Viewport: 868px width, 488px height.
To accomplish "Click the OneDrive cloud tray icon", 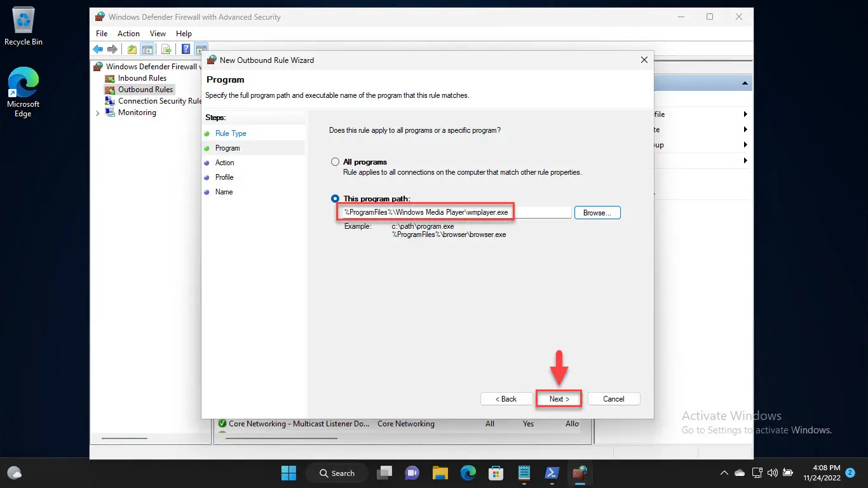I will 740,473.
